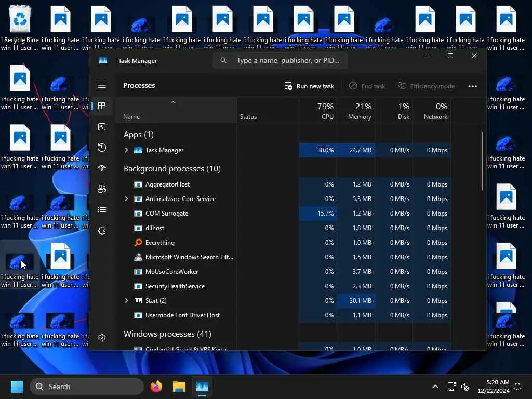Open Task Manager settings gear
The height and width of the screenshot is (399, 532).
click(102, 338)
